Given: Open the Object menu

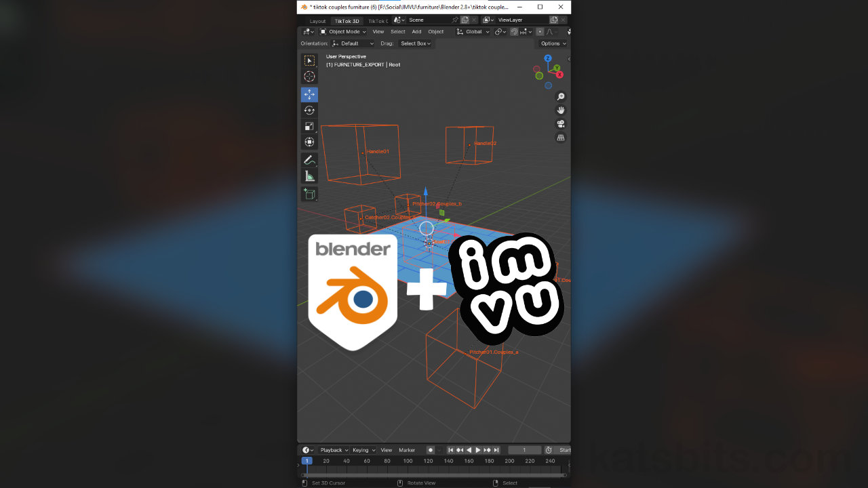Looking at the screenshot, I should pyautogui.click(x=436, y=32).
